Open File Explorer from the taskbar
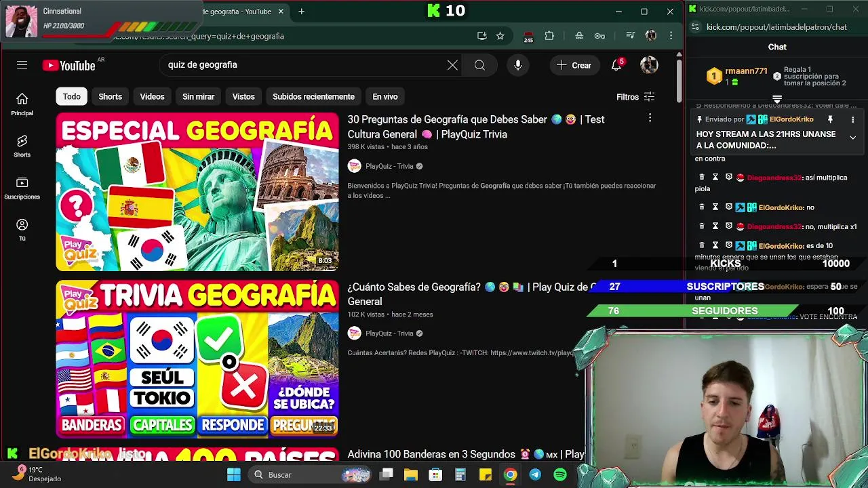The height and width of the screenshot is (488, 868). [x=411, y=474]
